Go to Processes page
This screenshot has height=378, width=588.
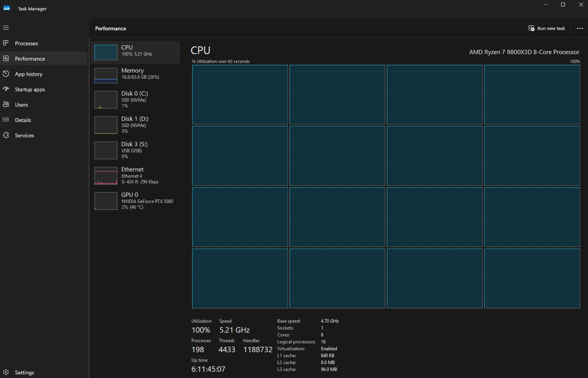(x=27, y=43)
